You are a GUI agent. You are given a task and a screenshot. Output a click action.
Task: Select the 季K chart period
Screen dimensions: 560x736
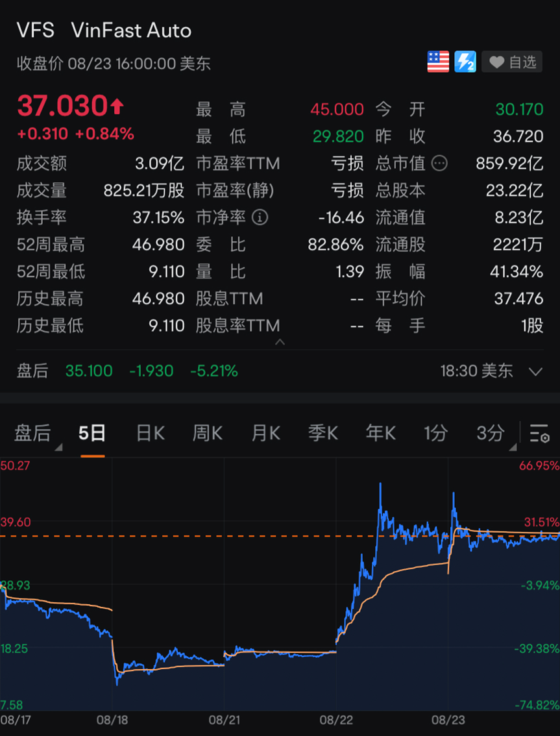[x=323, y=433]
